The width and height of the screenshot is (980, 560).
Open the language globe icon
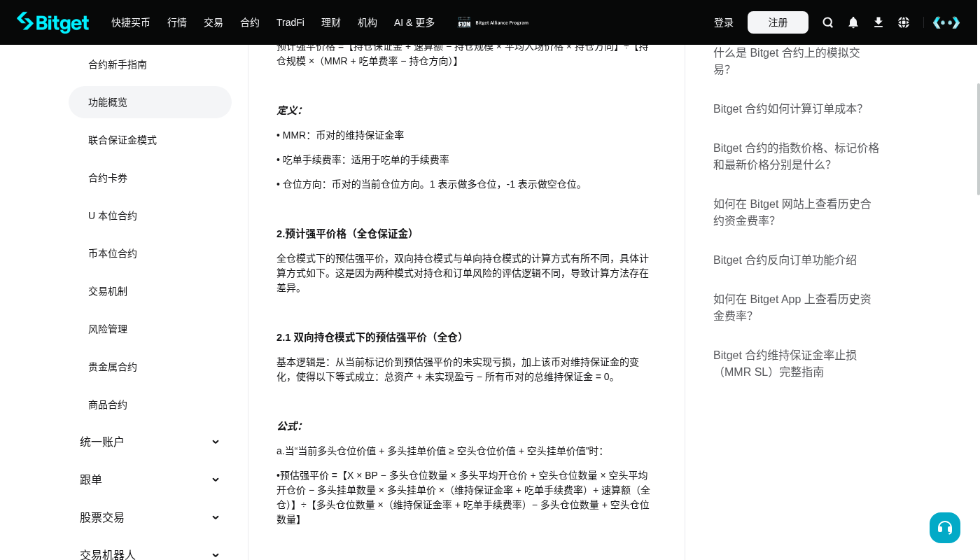[x=904, y=22]
